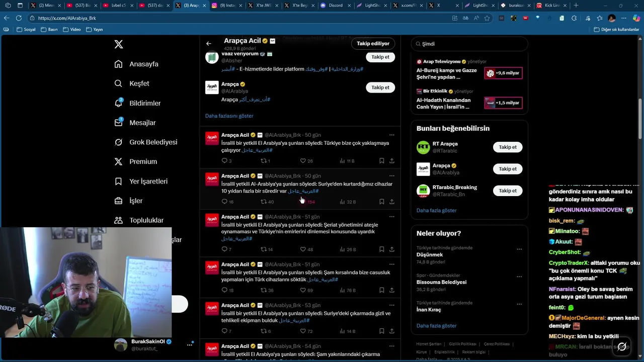Click Daha fazlasını göster in feed

click(229, 116)
